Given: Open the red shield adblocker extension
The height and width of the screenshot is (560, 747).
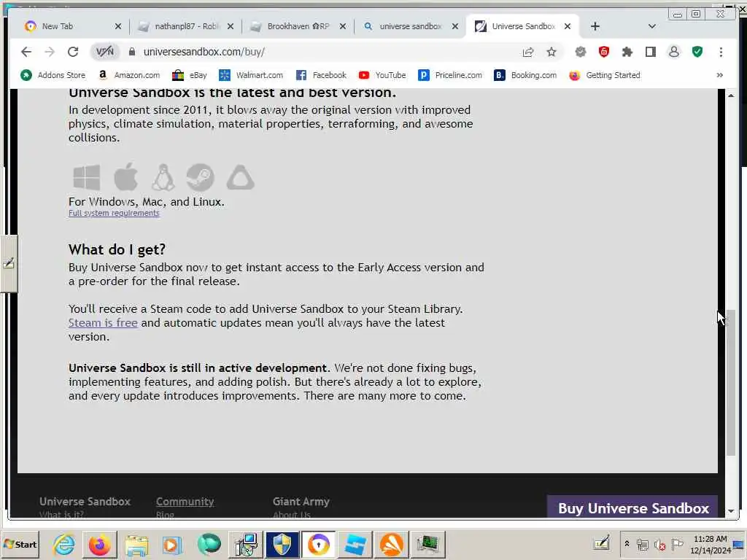Looking at the screenshot, I should tap(603, 52).
